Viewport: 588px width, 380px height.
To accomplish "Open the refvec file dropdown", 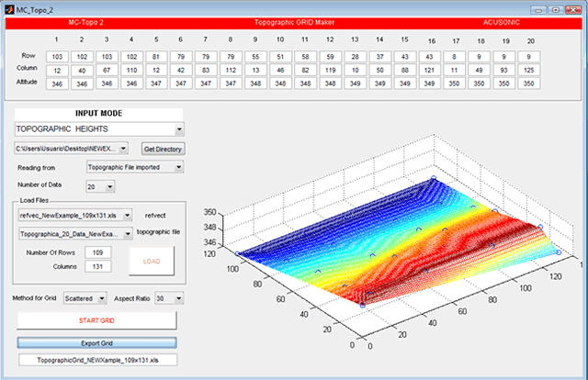I will click(x=127, y=215).
